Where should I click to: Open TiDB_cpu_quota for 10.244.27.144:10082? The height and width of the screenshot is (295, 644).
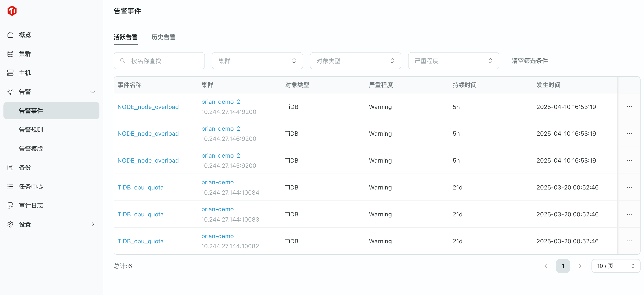(x=141, y=241)
